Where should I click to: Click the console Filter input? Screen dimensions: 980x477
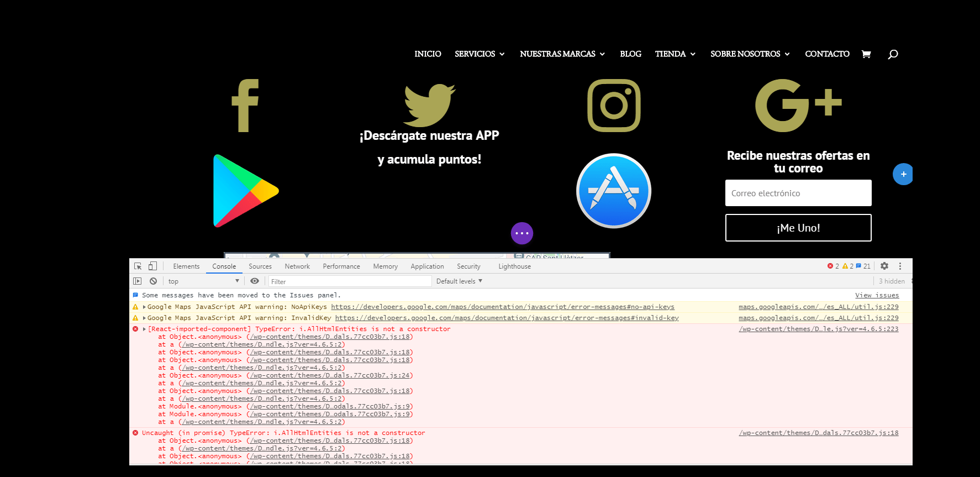pyautogui.click(x=350, y=281)
